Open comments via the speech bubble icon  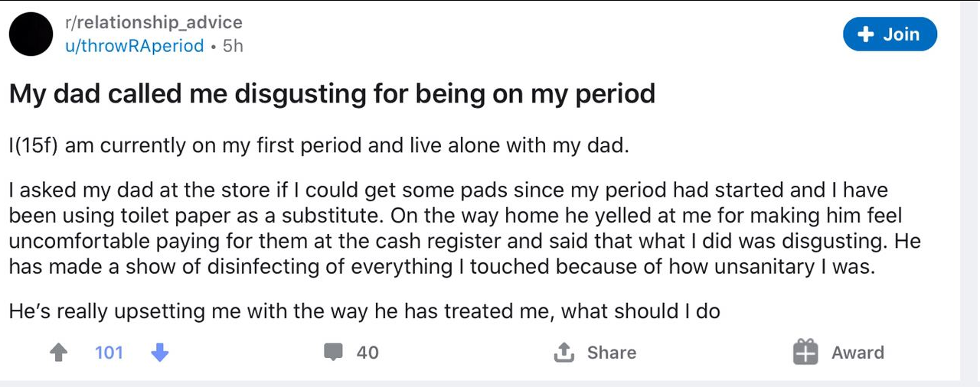[x=333, y=353]
